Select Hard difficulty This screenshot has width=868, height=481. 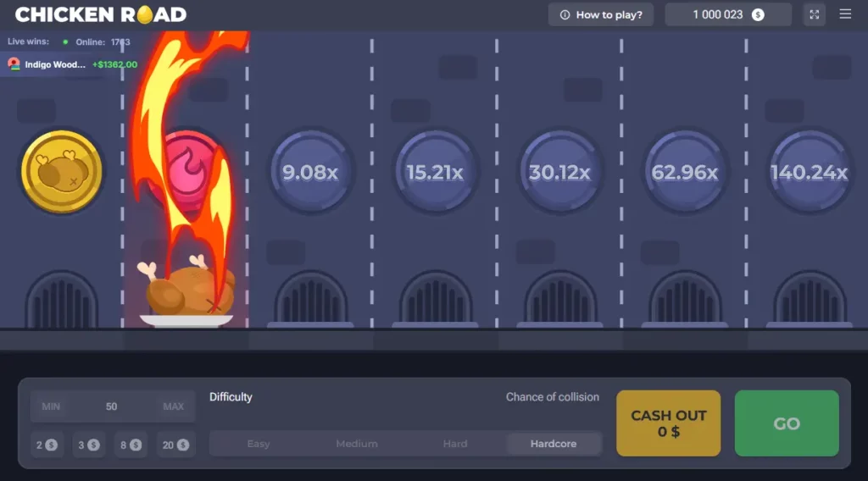click(455, 444)
